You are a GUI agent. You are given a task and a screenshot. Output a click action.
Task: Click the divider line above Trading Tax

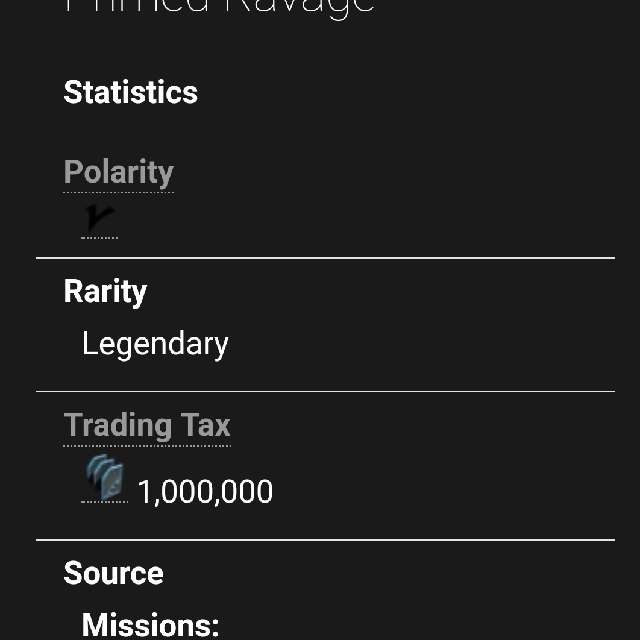325,391
